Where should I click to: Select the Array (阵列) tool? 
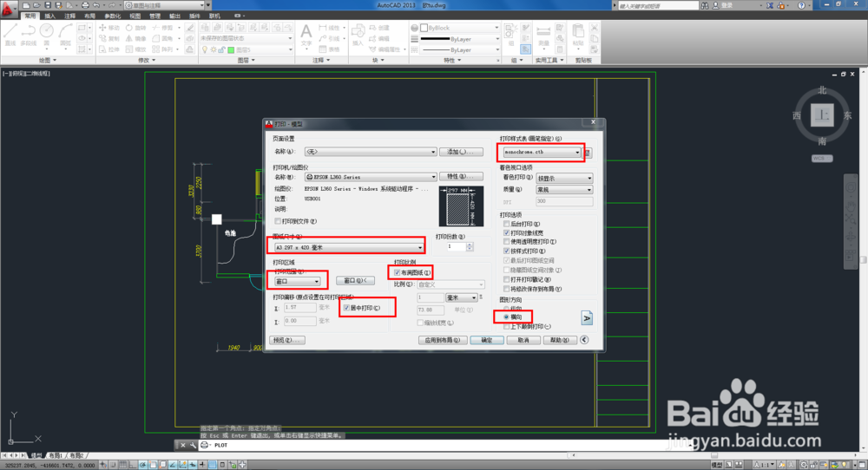[x=164, y=49]
